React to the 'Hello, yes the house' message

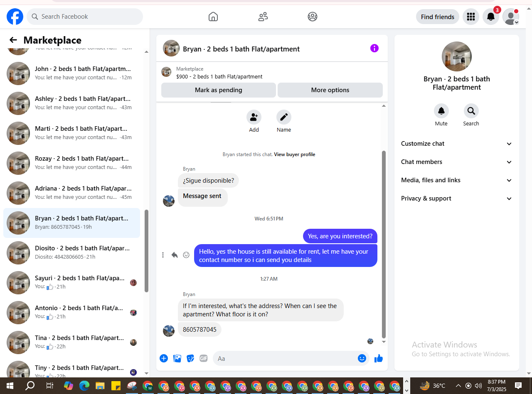point(186,255)
